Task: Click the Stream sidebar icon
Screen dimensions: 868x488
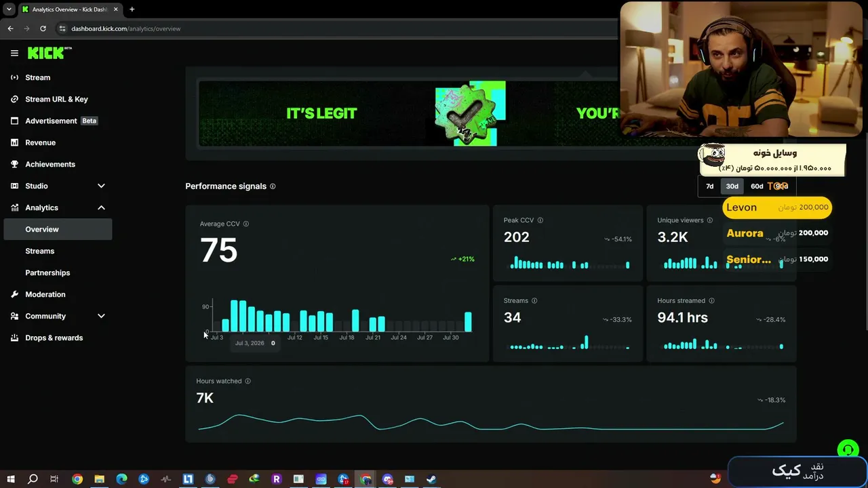Action: coord(14,77)
